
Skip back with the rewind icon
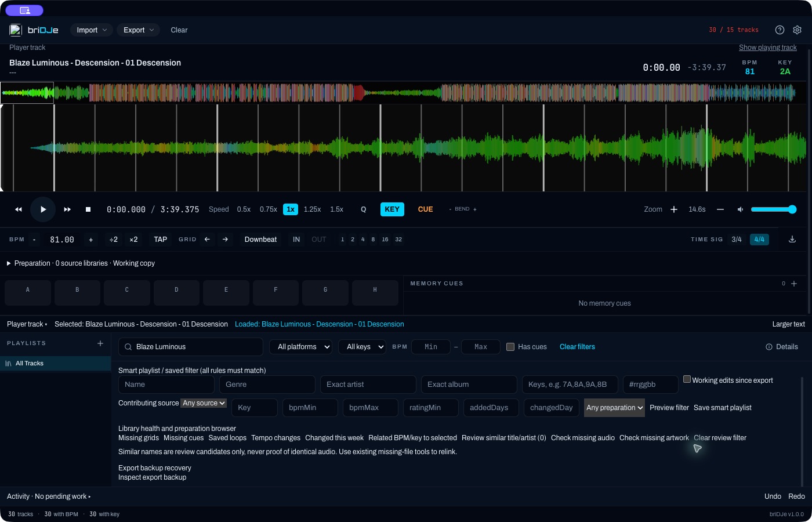pyautogui.click(x=19, y=209)
